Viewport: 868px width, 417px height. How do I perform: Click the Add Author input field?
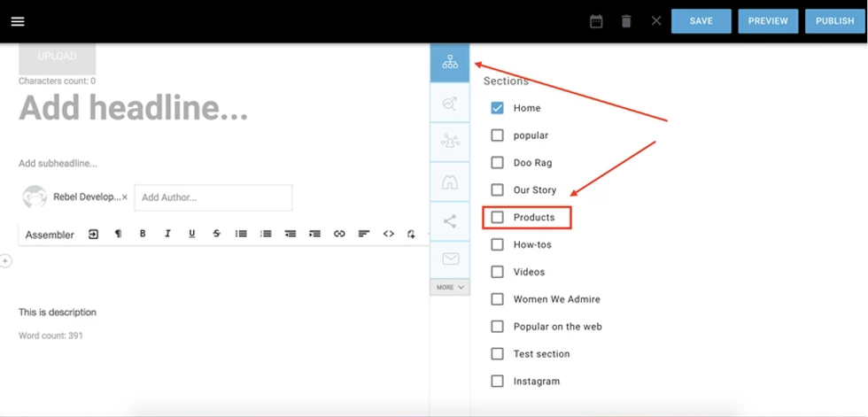click(213, 197)
